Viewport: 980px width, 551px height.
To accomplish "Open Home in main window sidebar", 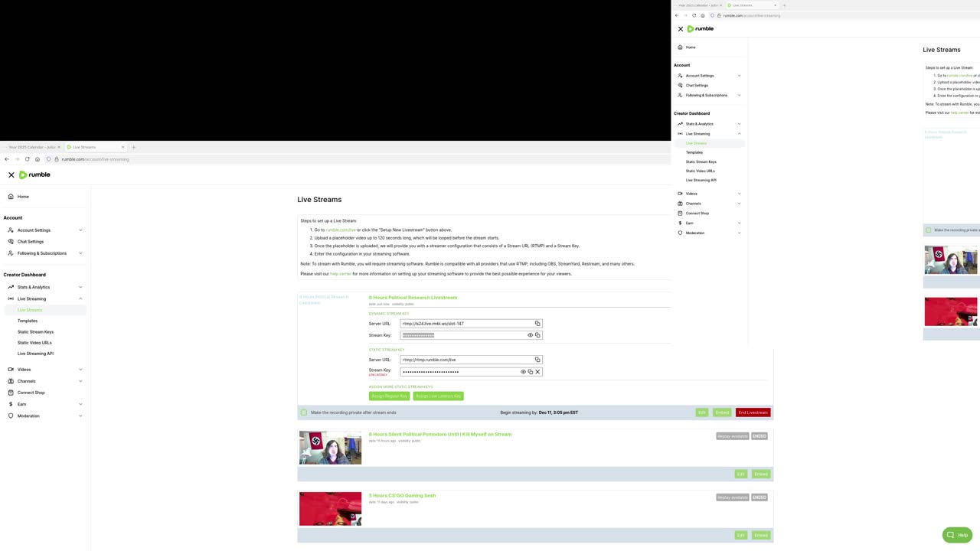I will [23, 197].
